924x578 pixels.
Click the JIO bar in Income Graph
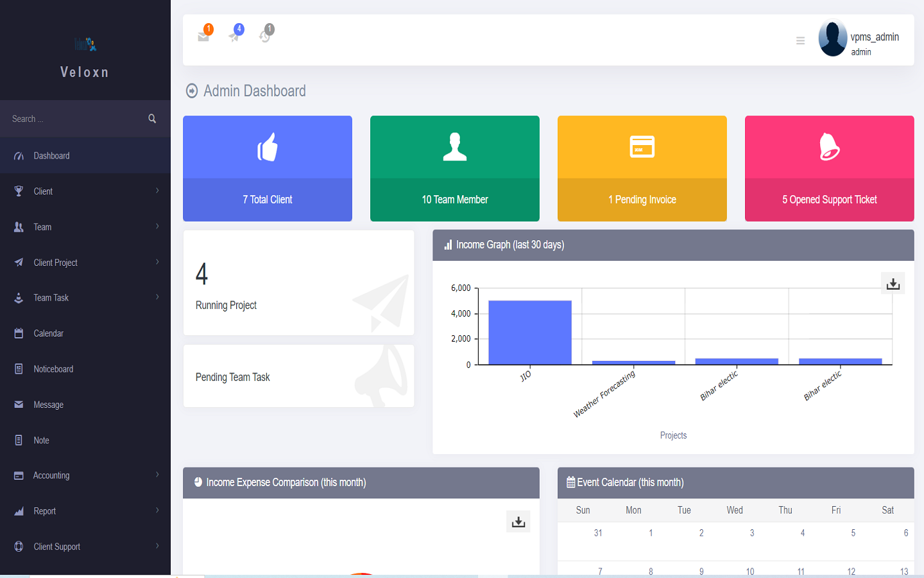click(529, 331)
